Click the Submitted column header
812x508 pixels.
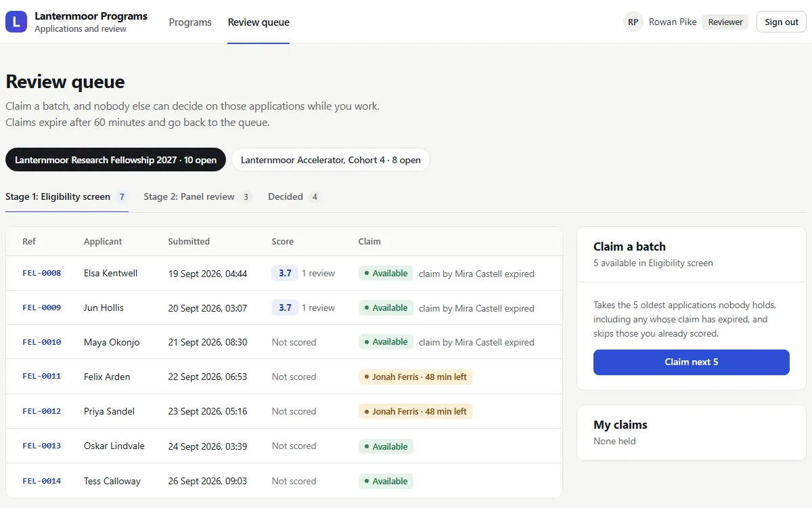189,242
